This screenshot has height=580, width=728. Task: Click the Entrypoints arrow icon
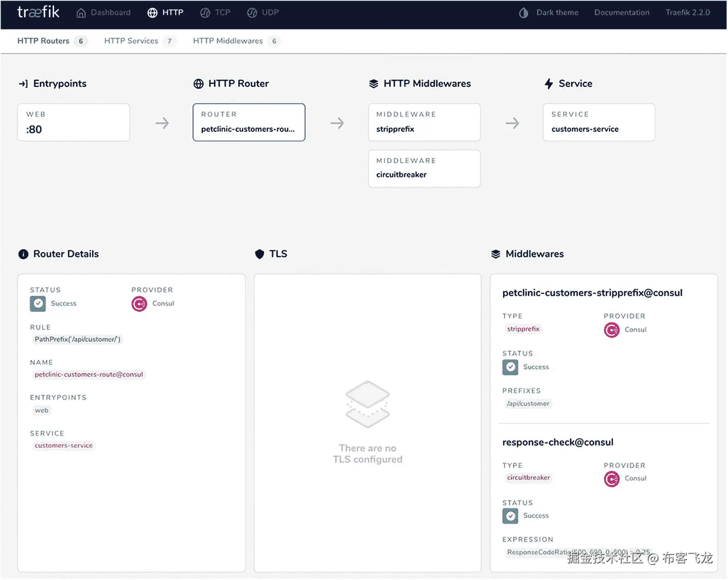[x=23, y=84]
